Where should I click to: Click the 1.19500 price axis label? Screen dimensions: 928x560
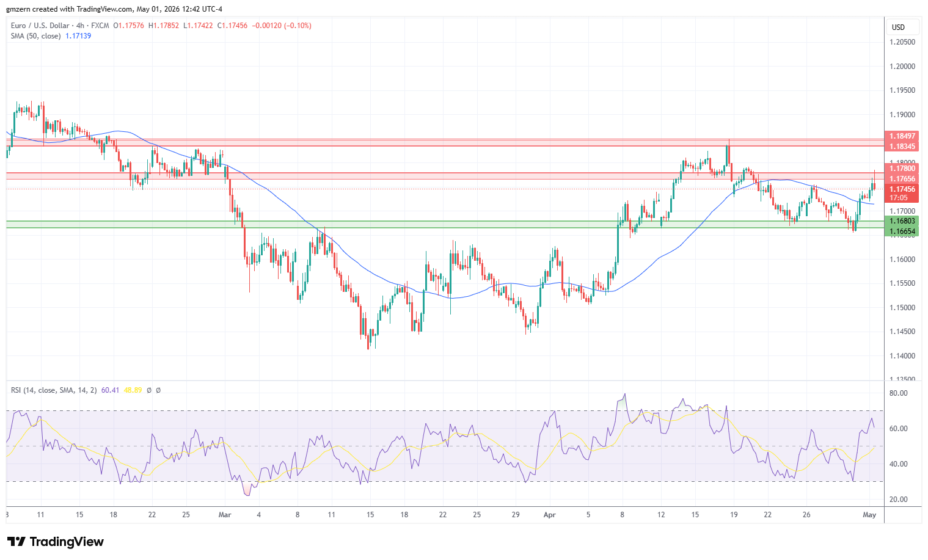pyautogui.click(x=902, y=90)
